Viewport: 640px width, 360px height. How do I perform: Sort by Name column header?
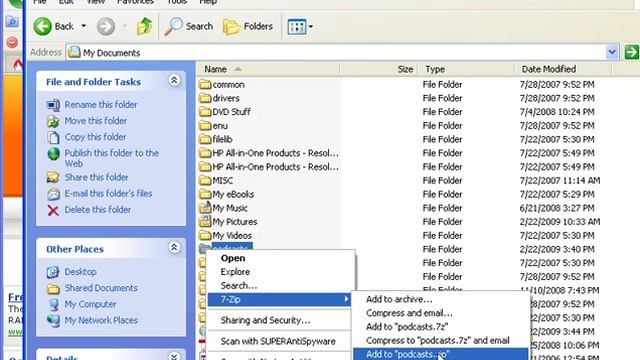268,69
